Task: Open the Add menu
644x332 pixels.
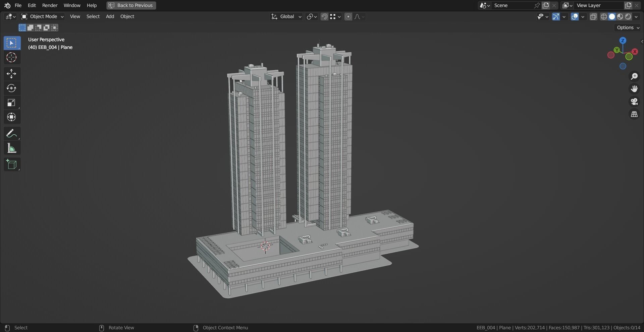Action: click(x=110, y=16)
